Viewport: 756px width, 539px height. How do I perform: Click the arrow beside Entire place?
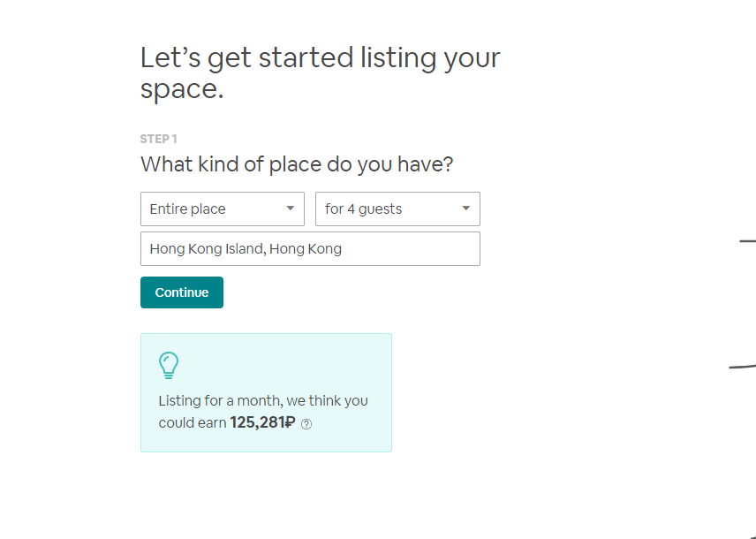[290, 209]
